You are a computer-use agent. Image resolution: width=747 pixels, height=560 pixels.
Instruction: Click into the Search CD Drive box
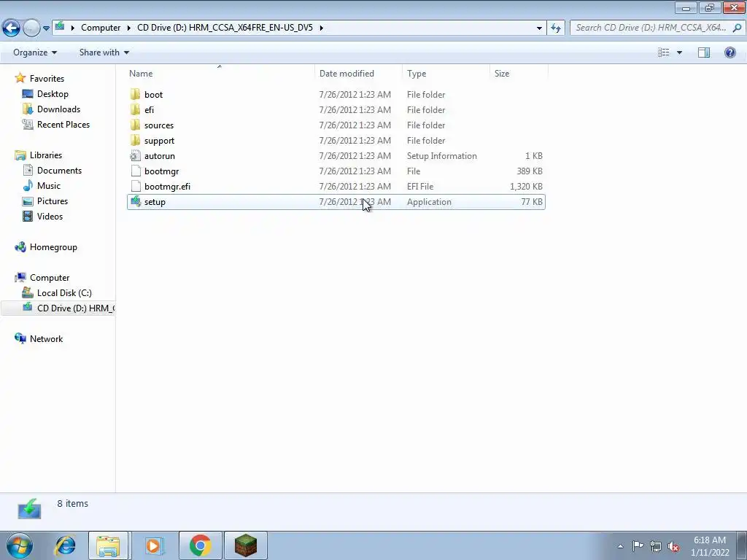651,28
